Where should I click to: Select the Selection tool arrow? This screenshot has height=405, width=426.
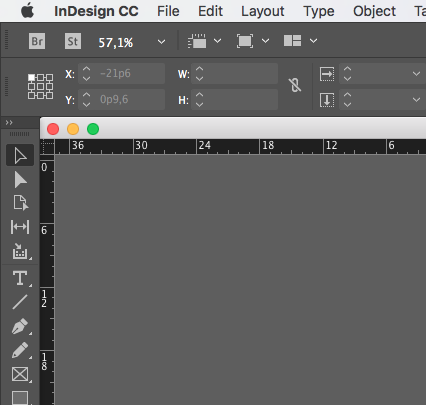tap(20, 155)
